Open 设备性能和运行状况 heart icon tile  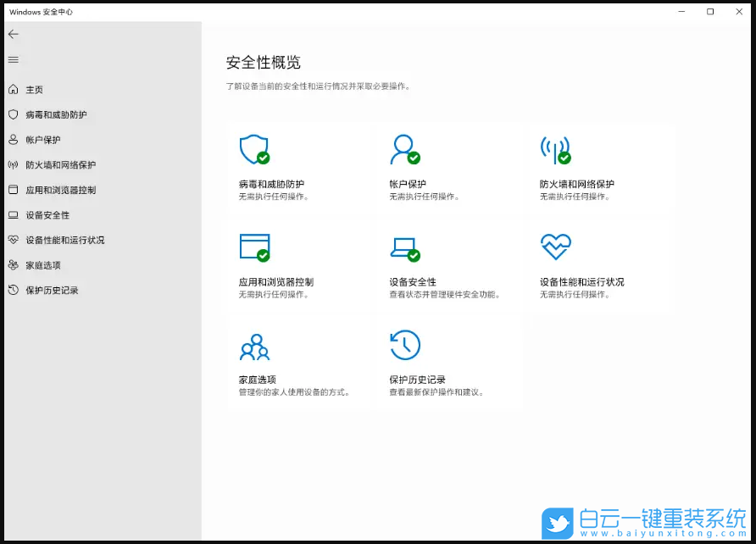click(x=556, y=247)
